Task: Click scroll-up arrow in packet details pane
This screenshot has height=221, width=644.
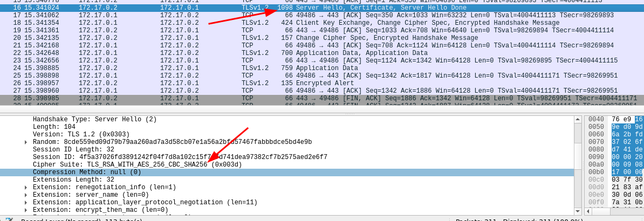Action: [x=579, y=119]
